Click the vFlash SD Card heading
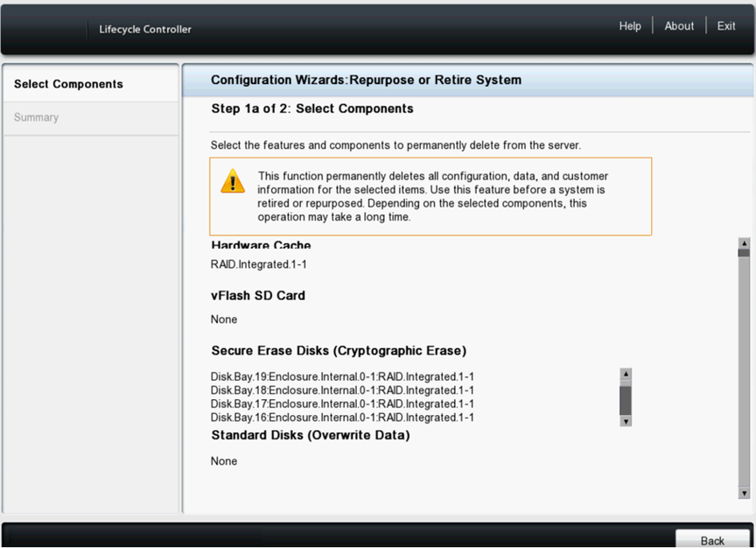This screenshot has width=756, height=548. pyautogui.click(x=258, y=295)
